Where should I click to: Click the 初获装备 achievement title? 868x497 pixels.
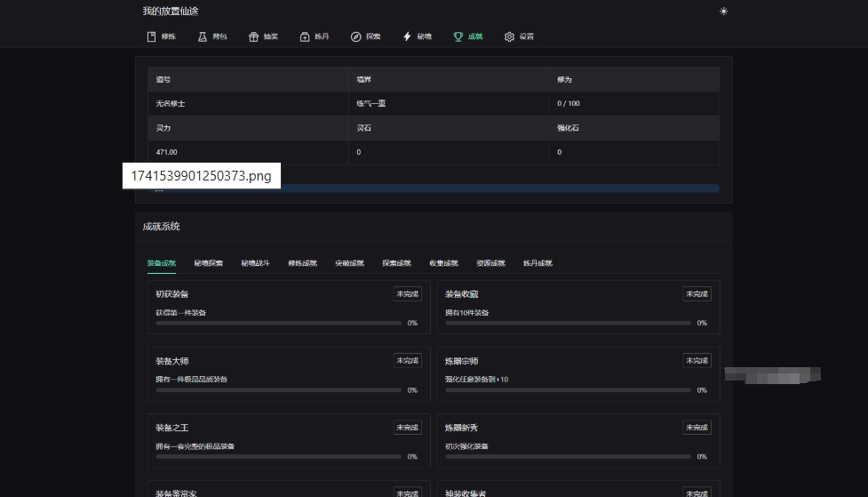coord(172,294)
